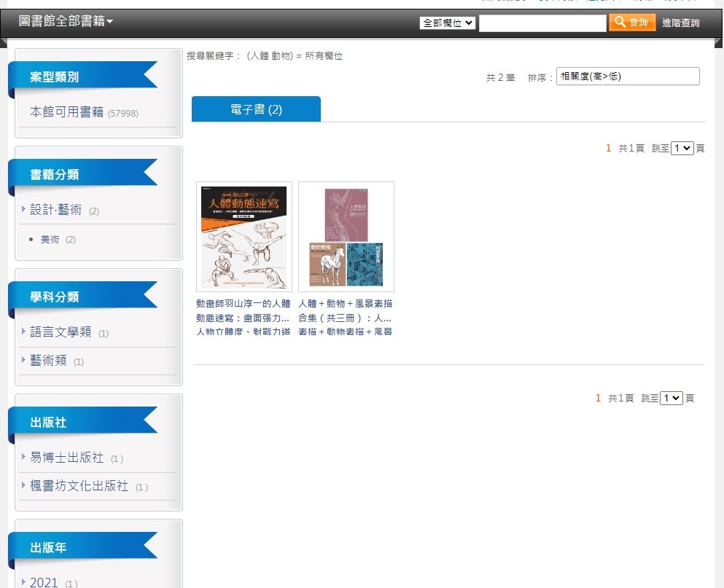Filter by 語言文學類 (1)
The height and width of the screenshot is (588, 724).
click(69, 332)
